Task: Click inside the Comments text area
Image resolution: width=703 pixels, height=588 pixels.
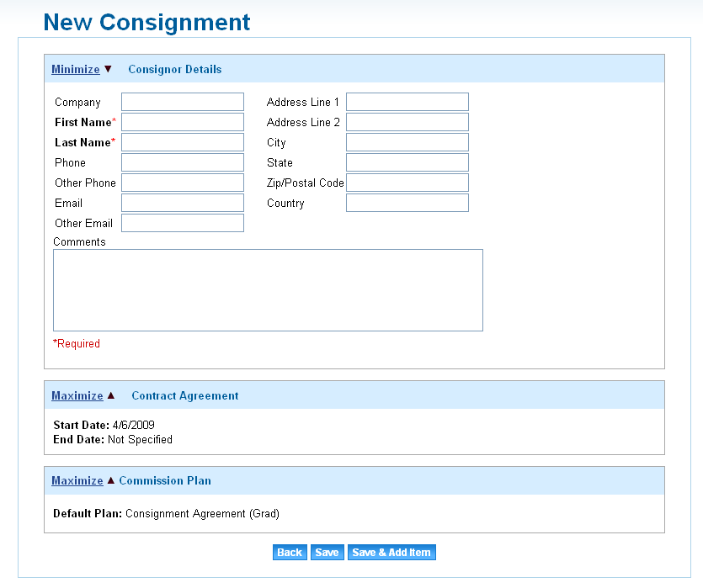Action: 268,290
